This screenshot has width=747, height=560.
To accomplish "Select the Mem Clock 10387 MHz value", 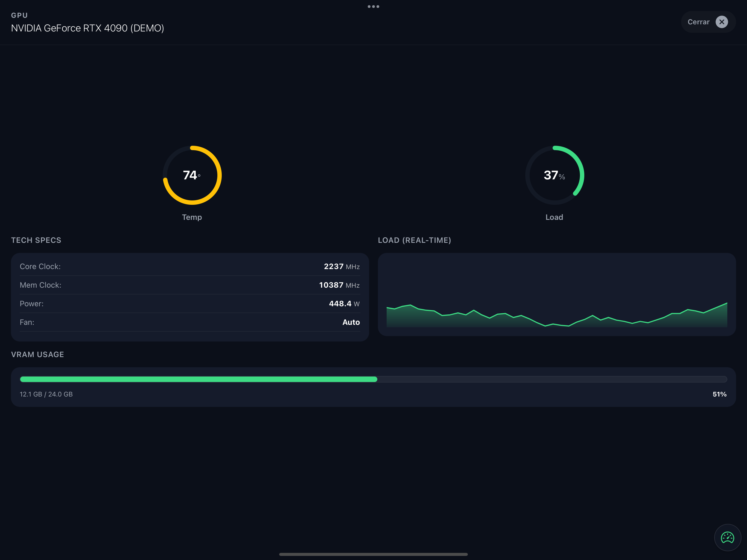I will pyautogui.click(x=339, y=285).
